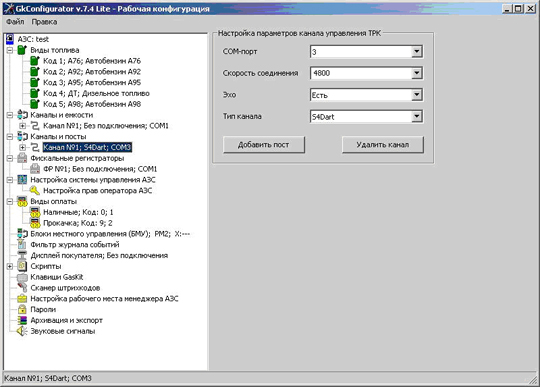The height and width of the screenshot is (387, 540).
Task: Click the Каналы и емкости icon
Action: (x=22, y=115)
